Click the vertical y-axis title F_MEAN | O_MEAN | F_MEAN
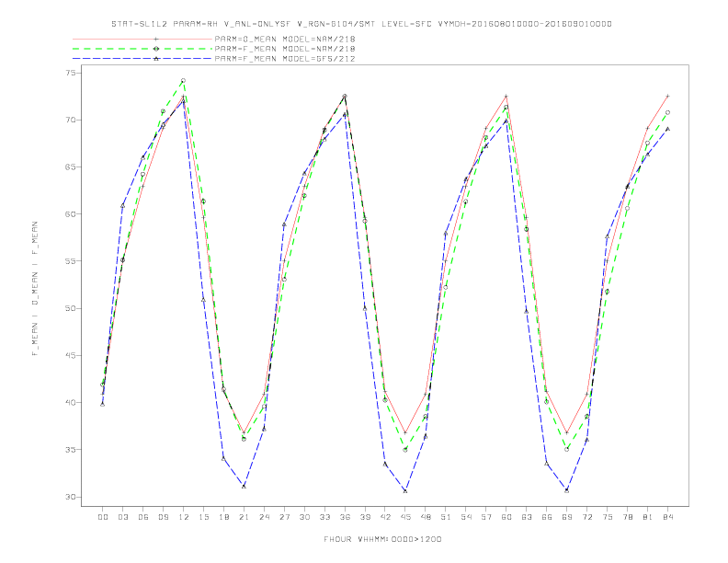728x563 pixels. (35, 289)
